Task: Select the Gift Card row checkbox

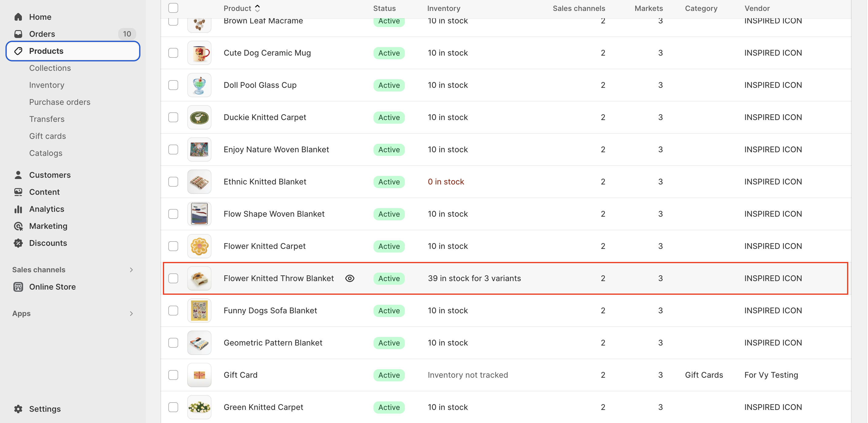Action: click(x=173, y=375)
